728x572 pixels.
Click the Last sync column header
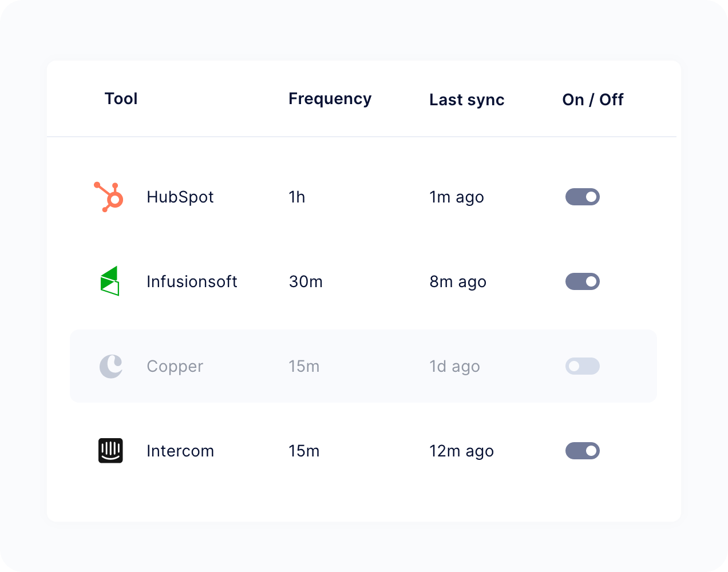tap(467, 100)
